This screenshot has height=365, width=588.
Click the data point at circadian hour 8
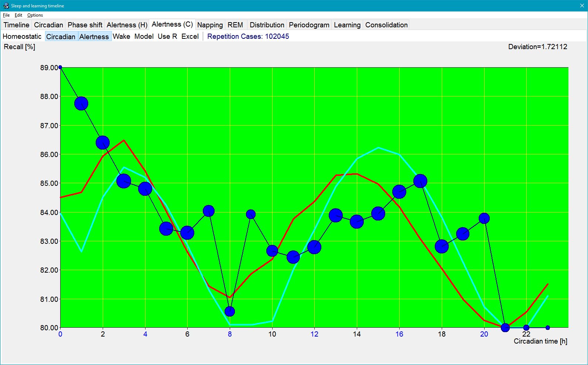point(230,311)
